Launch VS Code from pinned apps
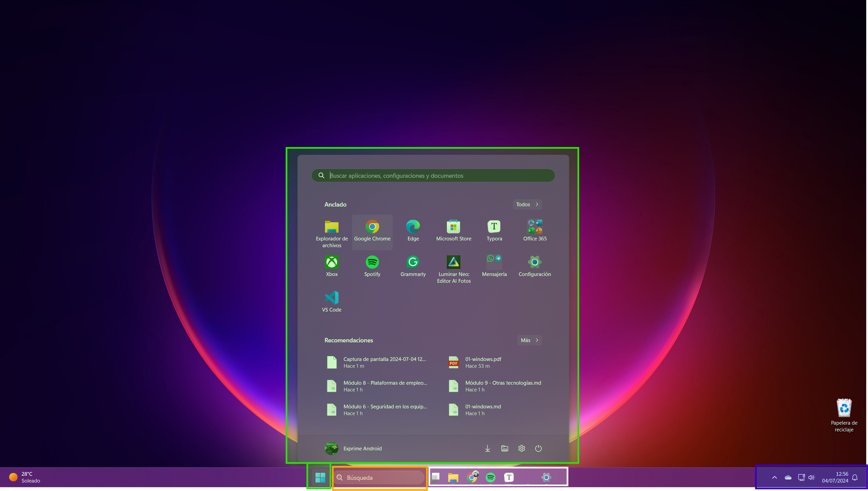Viewport: 868px width, 491px height. click(331, 302)
